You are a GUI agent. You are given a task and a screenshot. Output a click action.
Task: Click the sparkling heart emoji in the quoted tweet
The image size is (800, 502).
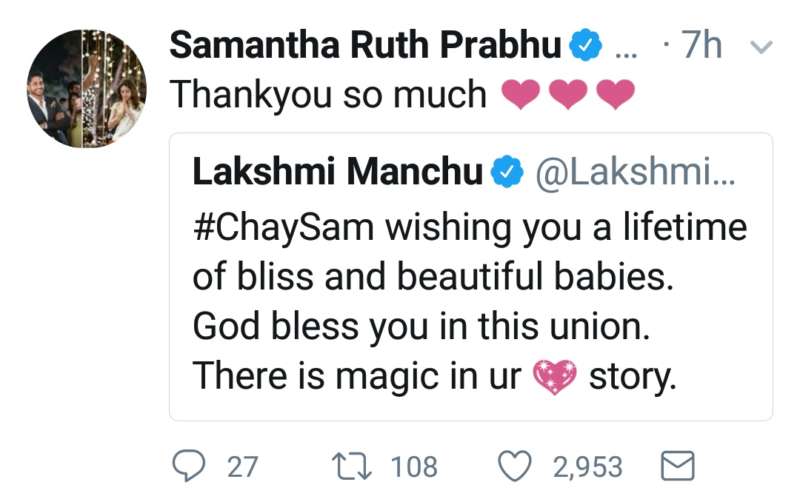557,378
